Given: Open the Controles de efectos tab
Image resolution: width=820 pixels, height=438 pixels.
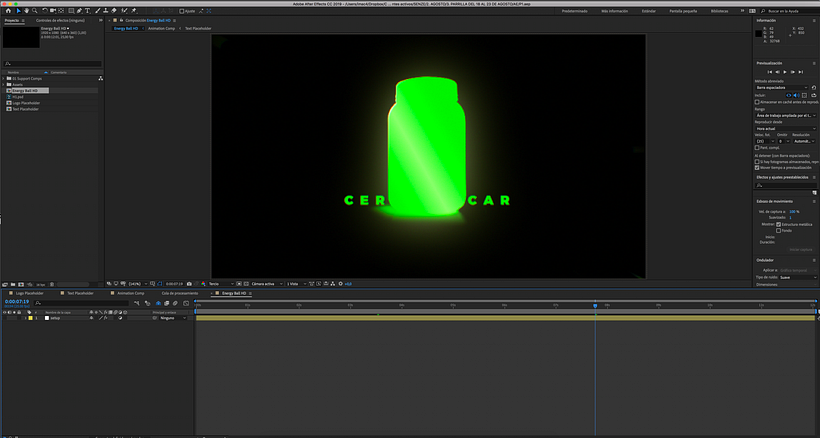Looking at the screenshot, I should coord(60,20).
